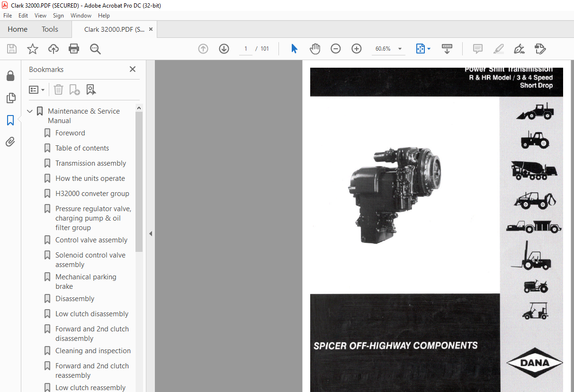The image size is (574, 392).
Task: Switch to the Home tab
Action: click(x=18, y=29)
